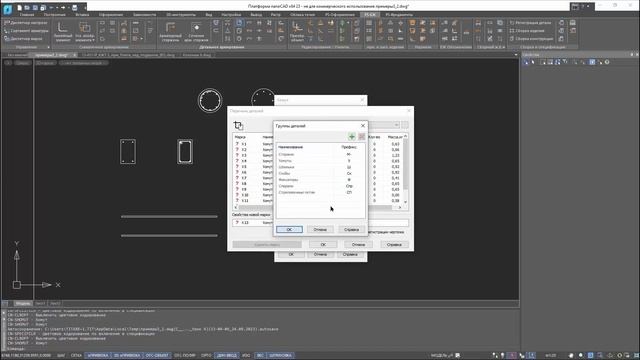Screen dimensions: 640x360
Task: Open a file from the quick access toolbar
Action: 27,7
